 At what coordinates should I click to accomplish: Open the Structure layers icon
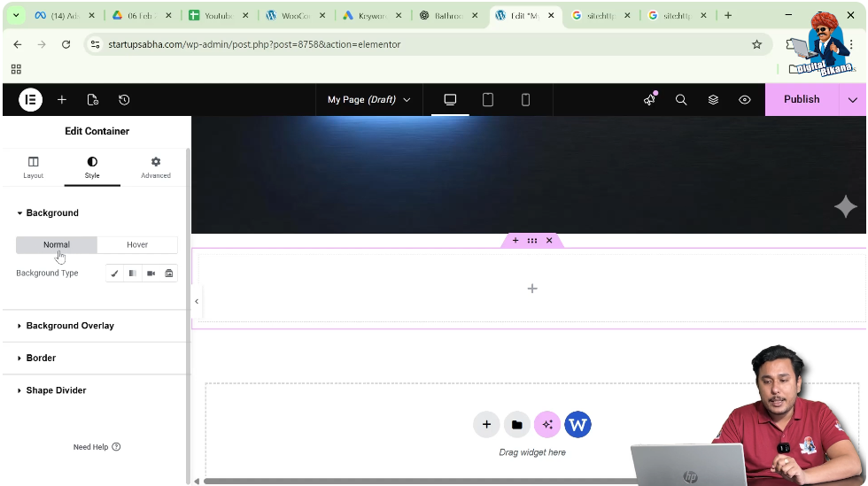[713, 100]
